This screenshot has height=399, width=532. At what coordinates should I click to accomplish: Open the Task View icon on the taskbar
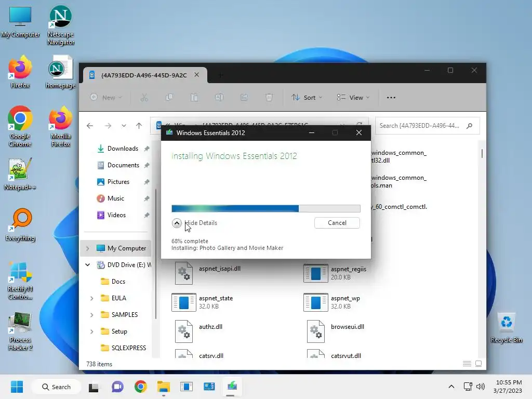click(94, 387)
